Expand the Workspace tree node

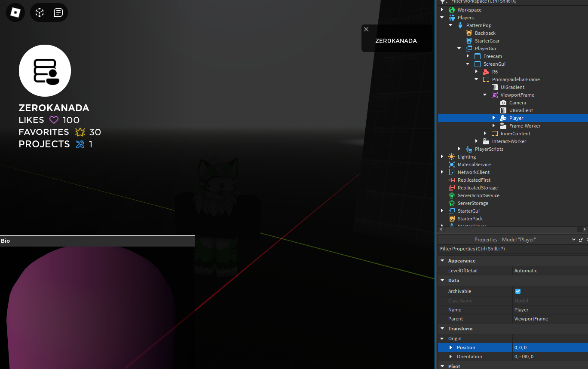coord(442,9)
